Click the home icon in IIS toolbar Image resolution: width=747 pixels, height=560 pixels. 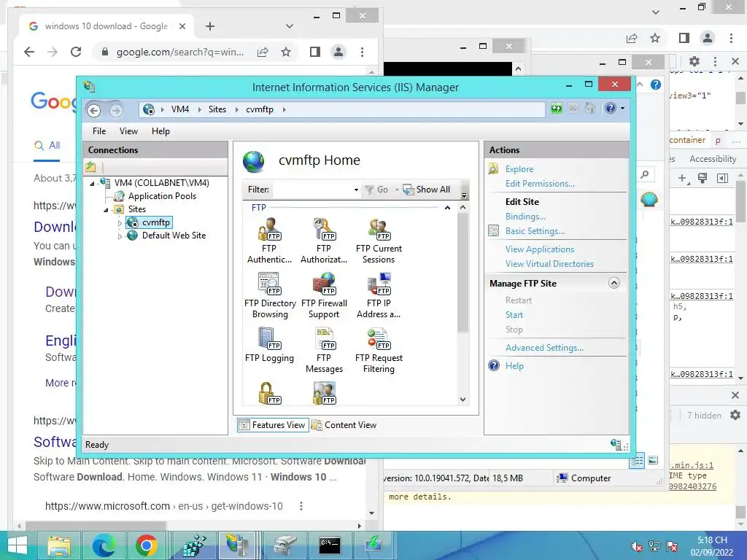coord(589,109)
